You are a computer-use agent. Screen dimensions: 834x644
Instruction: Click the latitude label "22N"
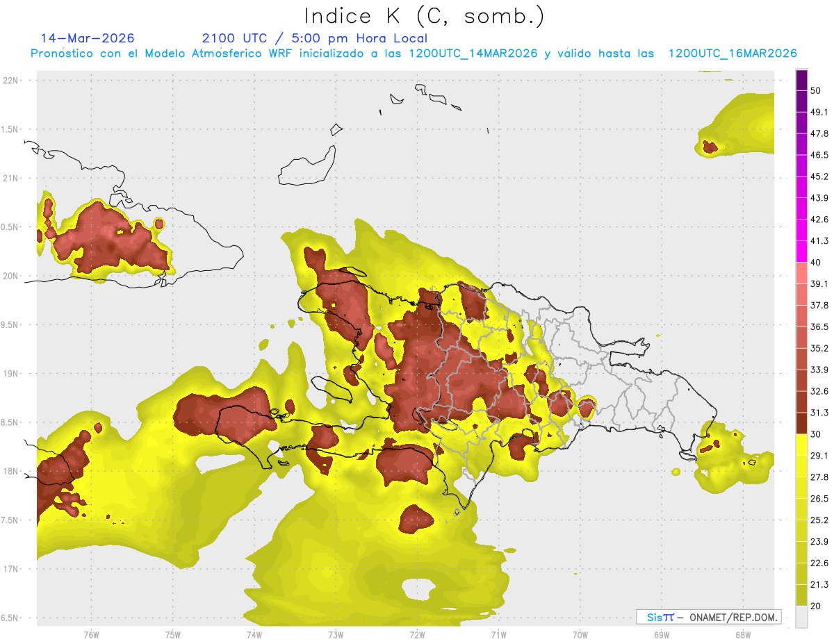12,80
